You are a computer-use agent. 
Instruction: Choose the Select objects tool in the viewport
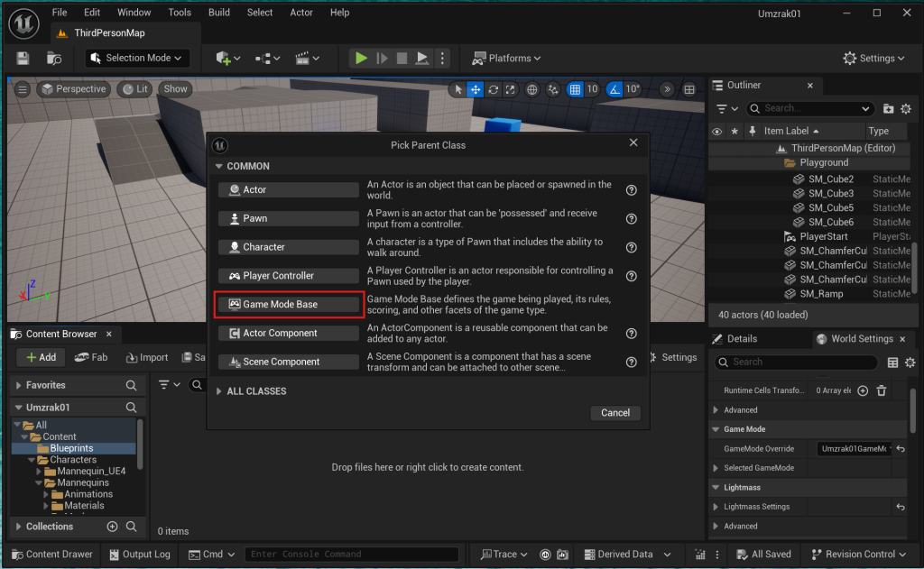457,89
